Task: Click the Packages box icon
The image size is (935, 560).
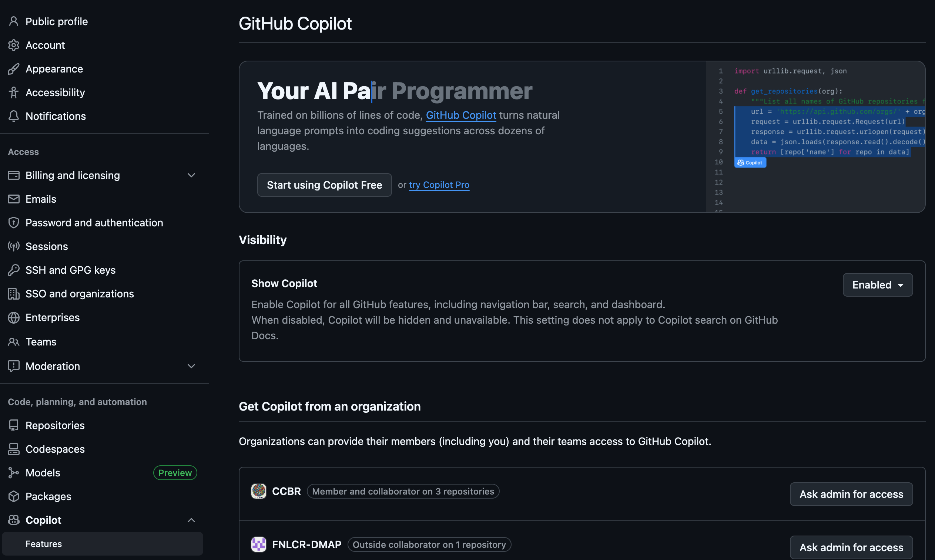Action: [x=14, y=497]
